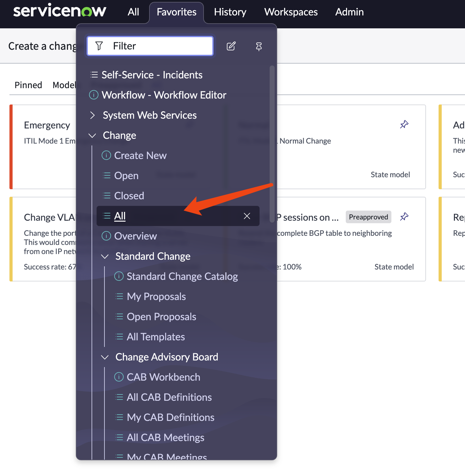
Task: Collapse Change Advisory Board section
Action: tap(105, 357)
